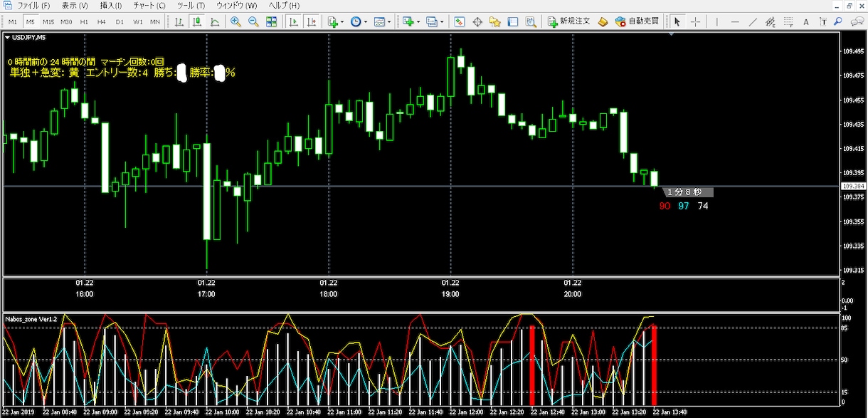
Task: Select the crosshair tool
Action: tap(695, 21)
